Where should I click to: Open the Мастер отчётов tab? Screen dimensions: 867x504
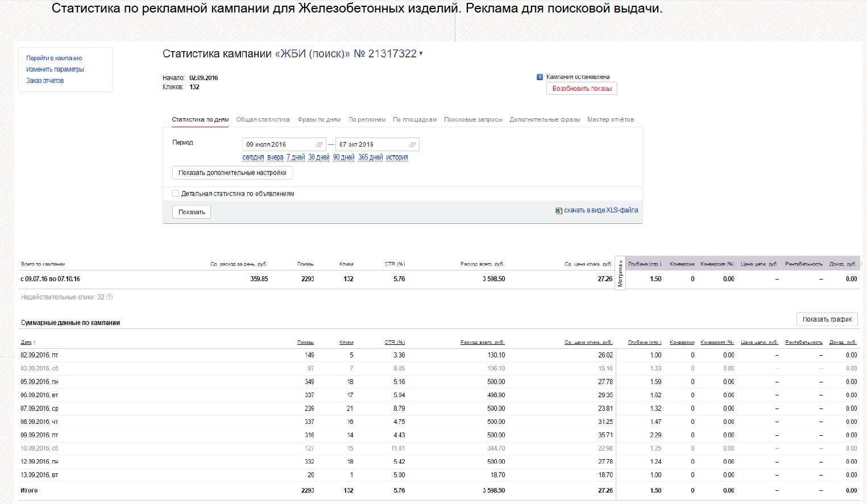(x=611, y=120)
